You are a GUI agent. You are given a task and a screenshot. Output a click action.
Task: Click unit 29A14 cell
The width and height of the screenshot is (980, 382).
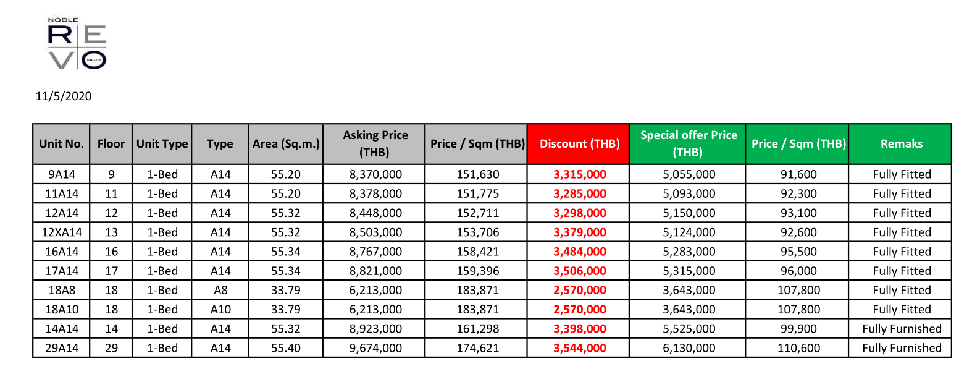coord(62,348)
